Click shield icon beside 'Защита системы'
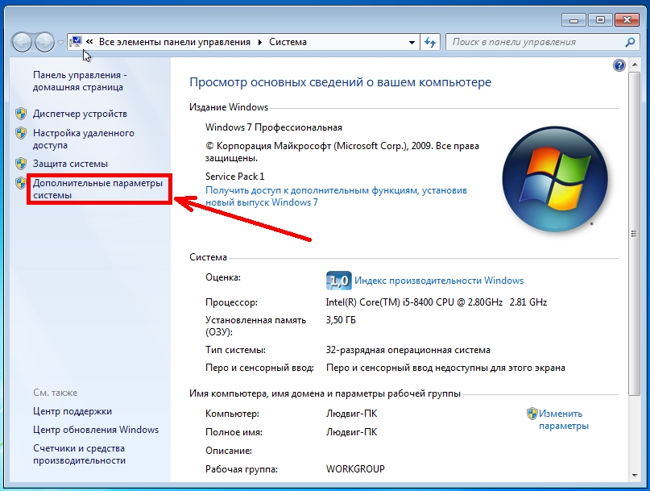The image size is (650, 491). (x=21, y=163)
